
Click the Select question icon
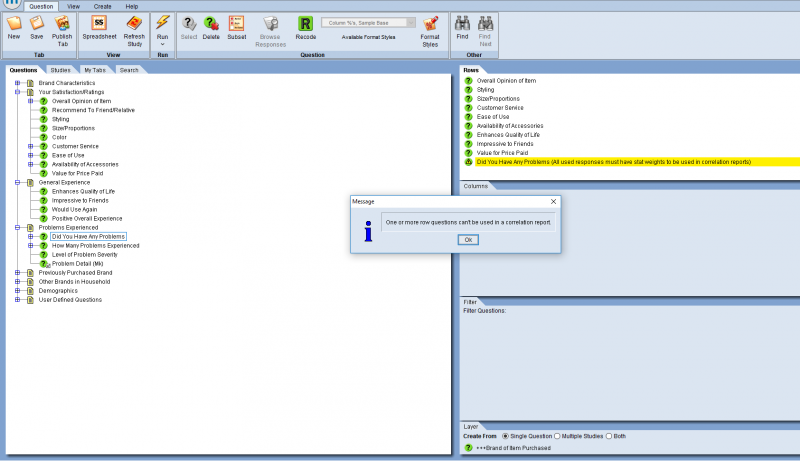[x=189, y=23]
